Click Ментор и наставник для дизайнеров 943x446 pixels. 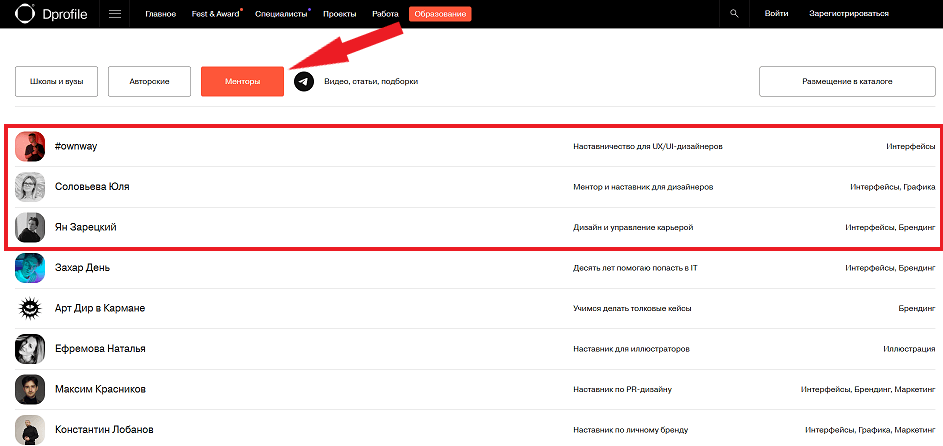tap(643, 187)
